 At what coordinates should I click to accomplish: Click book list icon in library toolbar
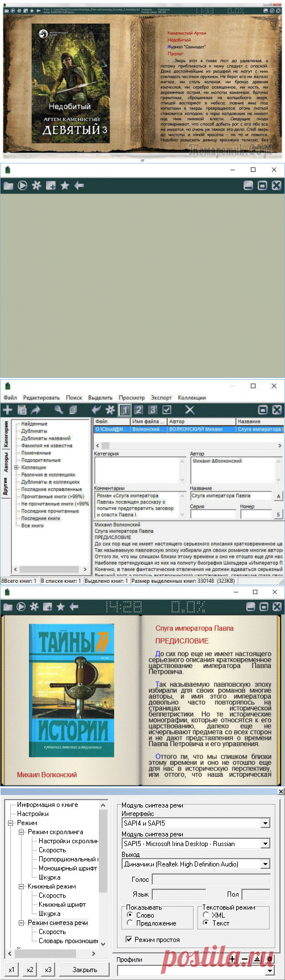click(x=22, y=410)
